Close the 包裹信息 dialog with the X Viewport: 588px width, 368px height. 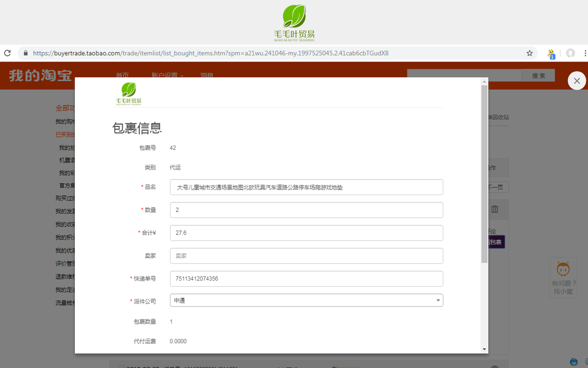577,80
